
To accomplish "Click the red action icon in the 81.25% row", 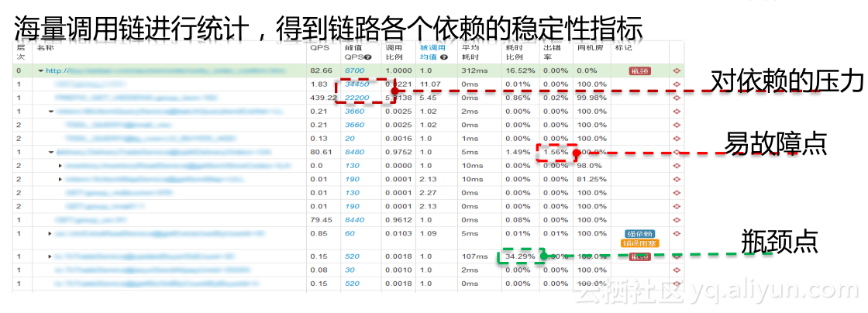I will tap(677, 179).
